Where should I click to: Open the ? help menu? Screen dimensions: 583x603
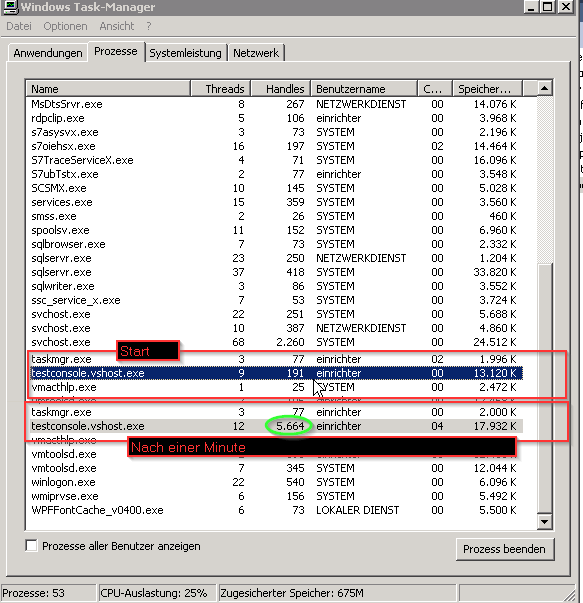pyautogui.click(x=149, y=26)
